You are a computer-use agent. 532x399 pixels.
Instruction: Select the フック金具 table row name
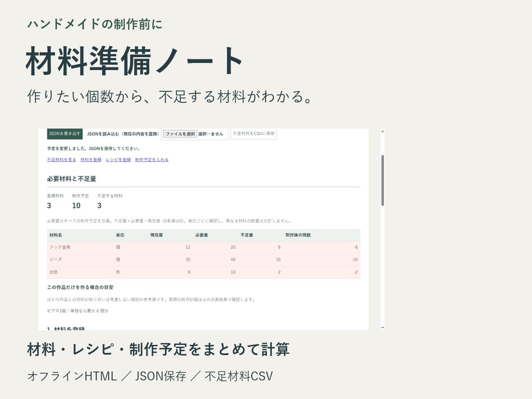click(x=60, y=247)
